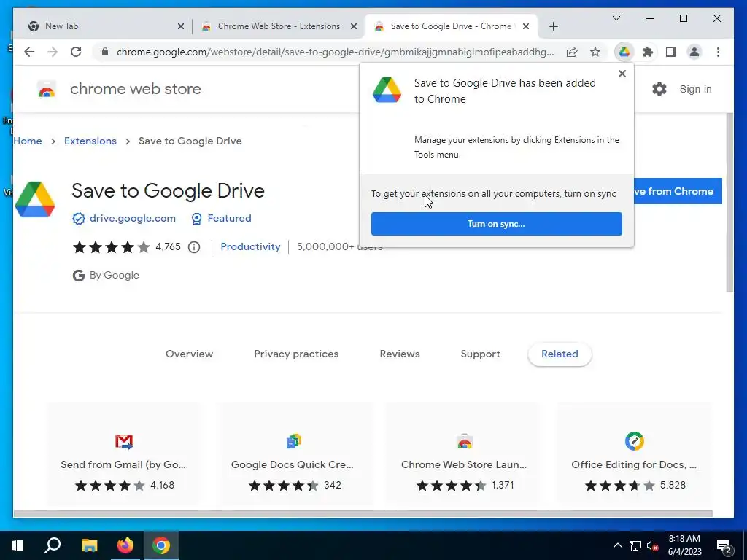The width and height of the screenshot is (747, 560).
Task: Click the Save to Google Drive title logo
Action: click(35, 199)
